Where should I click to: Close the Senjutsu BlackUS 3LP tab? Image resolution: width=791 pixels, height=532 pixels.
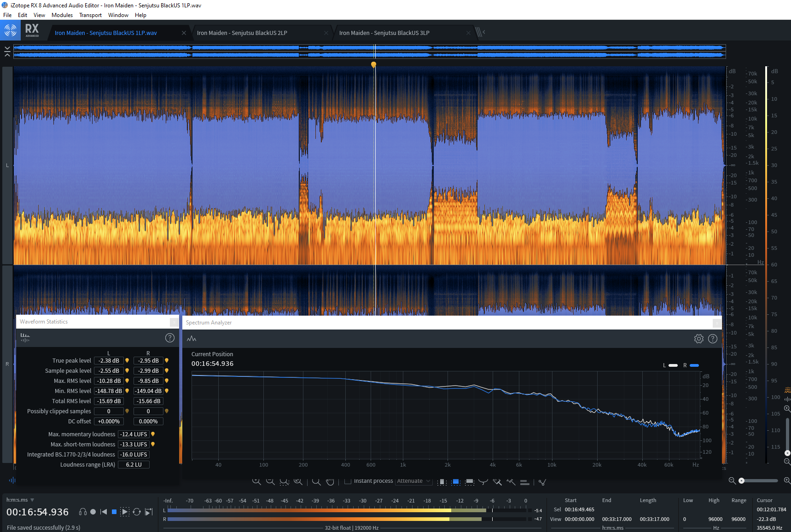click(x=468, y=33)
